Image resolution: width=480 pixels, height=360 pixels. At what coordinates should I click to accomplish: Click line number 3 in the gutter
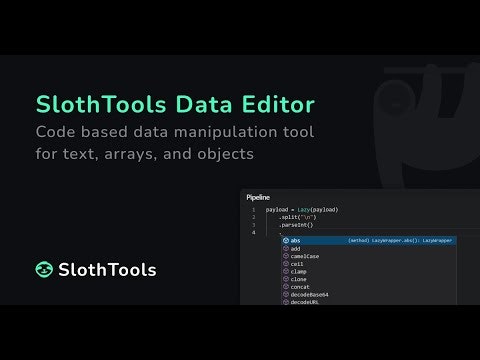(254, 225)
